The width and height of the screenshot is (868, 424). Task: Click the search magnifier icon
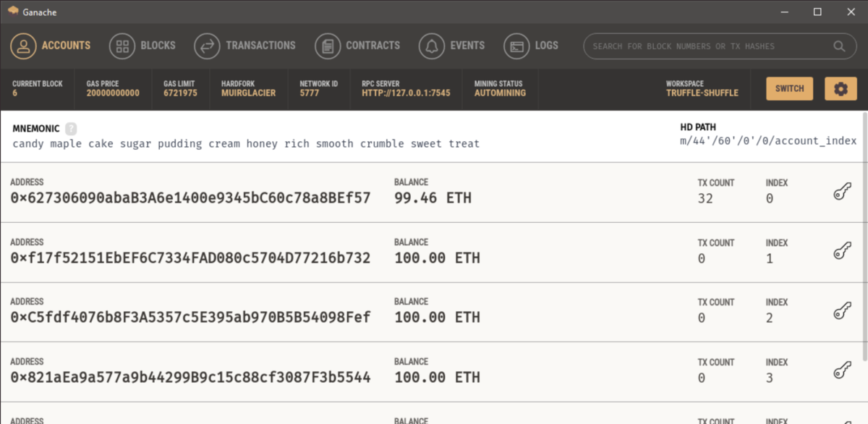(839, 46)
